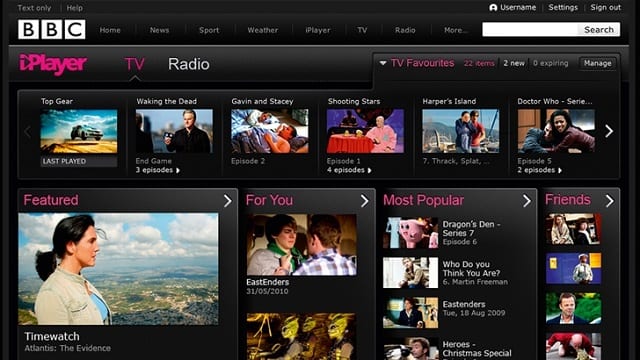This screenshot has height=360, width=640.
Task: Click the LAST PLAYED label
Action: click(x=79, y=161)
